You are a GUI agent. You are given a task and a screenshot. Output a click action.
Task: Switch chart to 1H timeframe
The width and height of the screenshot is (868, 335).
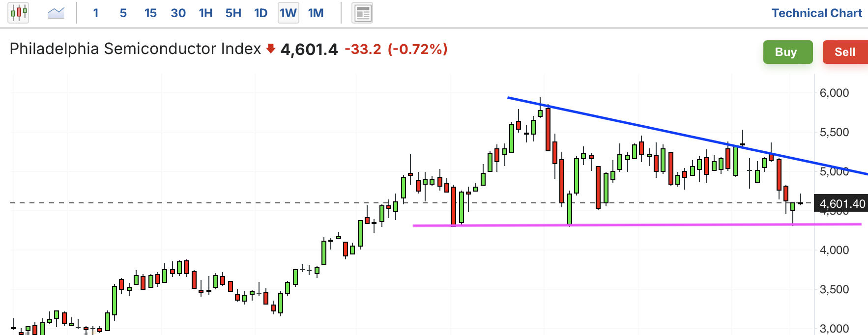pos(205,13)
